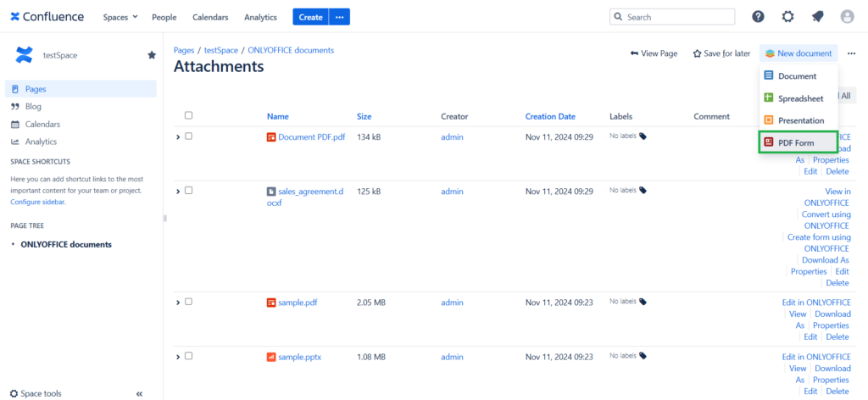Click the blue Create button
The width and height of the screenshot is (868, 400).
point(310,17)
